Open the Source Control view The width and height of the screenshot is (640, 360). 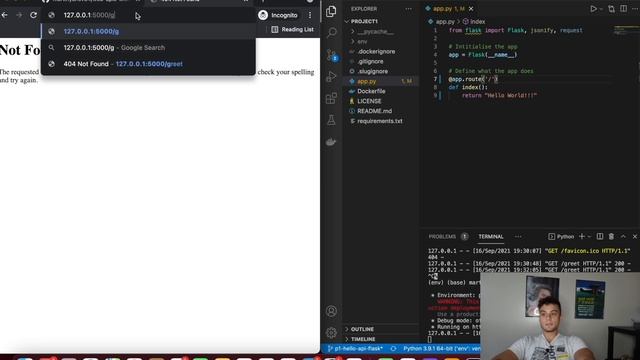point(331,55)
